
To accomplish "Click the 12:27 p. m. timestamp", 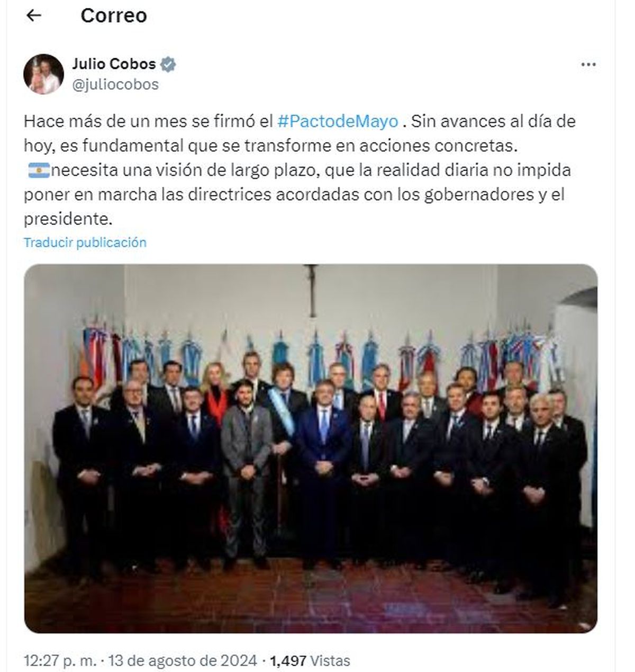I will [x=60, y=660].
